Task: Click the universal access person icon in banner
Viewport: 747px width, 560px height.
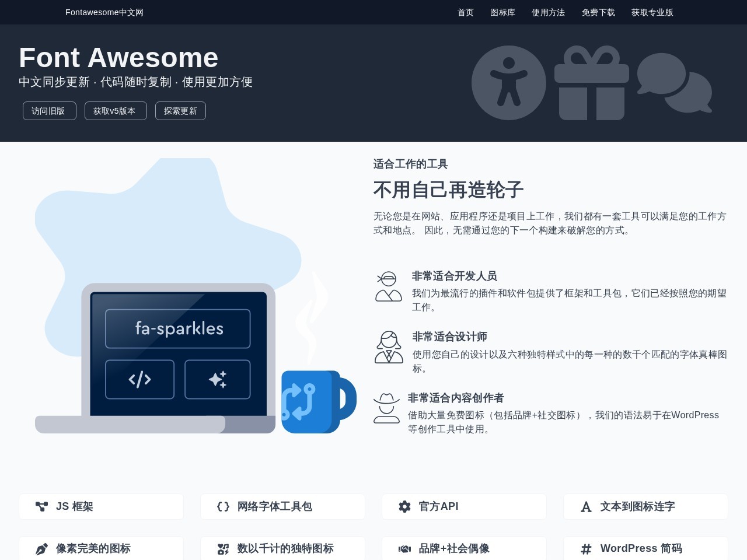Action: [509, 83]
